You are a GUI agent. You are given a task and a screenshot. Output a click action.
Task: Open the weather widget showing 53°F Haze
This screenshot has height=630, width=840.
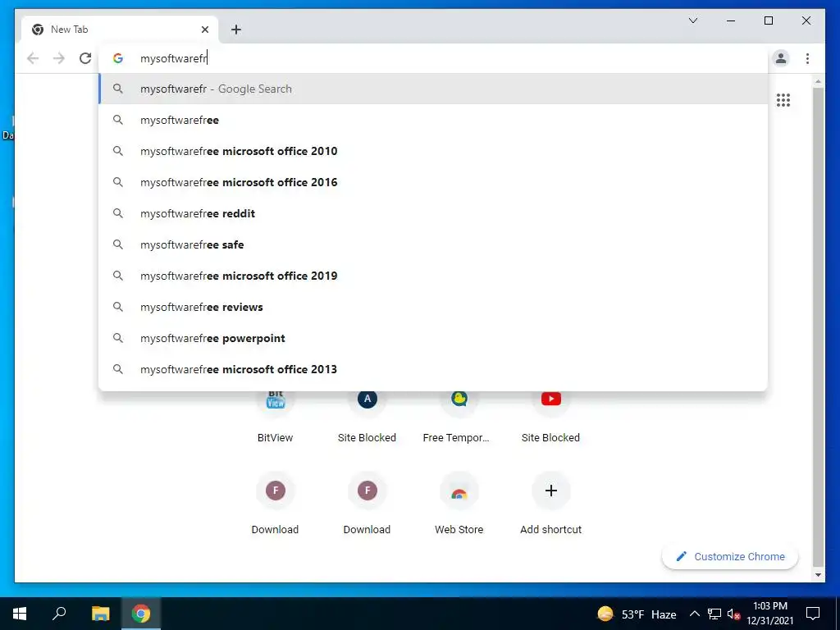637,614
